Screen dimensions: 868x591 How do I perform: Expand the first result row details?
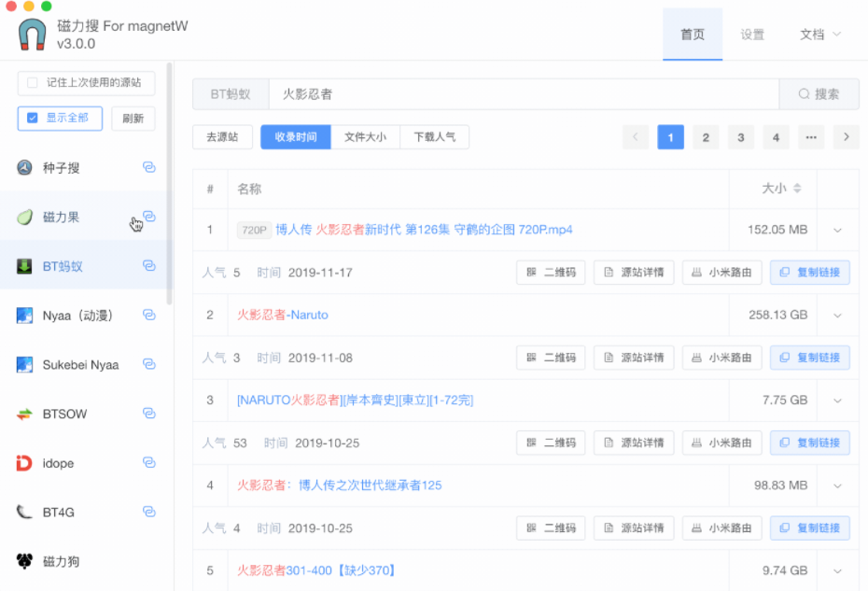837,230
